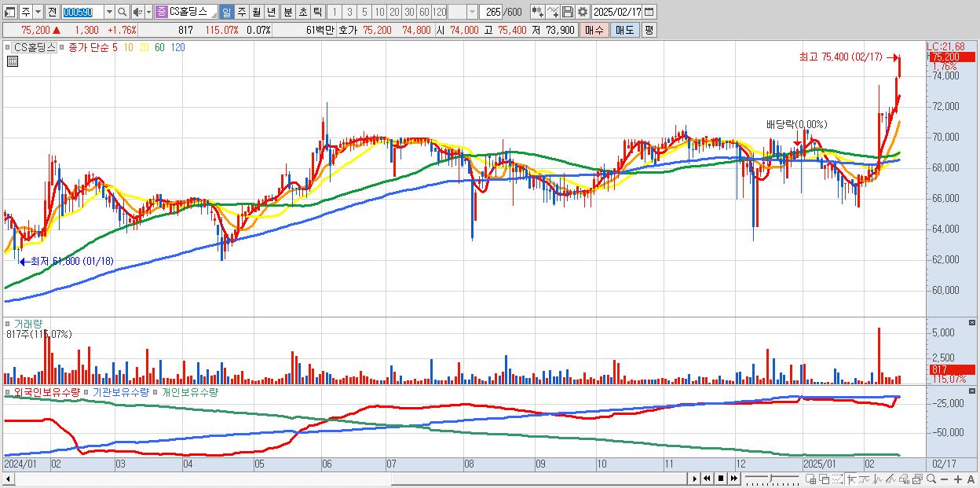Switch to 년 (yearly) period
980x488 pixels.
point(271,13)
